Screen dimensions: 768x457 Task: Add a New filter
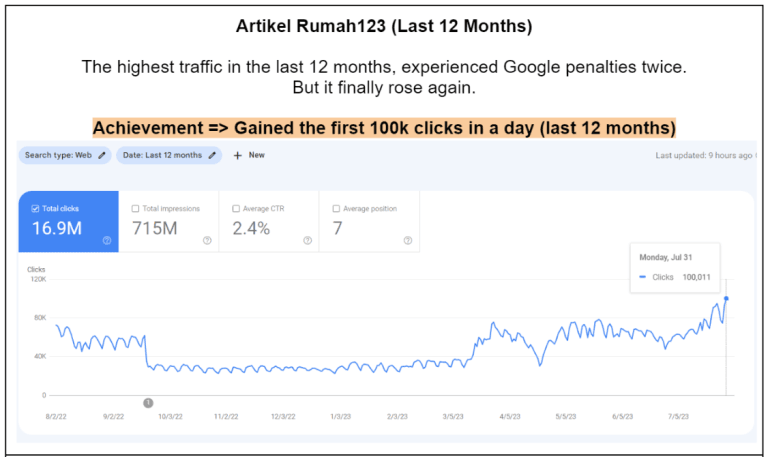point(249,155)
